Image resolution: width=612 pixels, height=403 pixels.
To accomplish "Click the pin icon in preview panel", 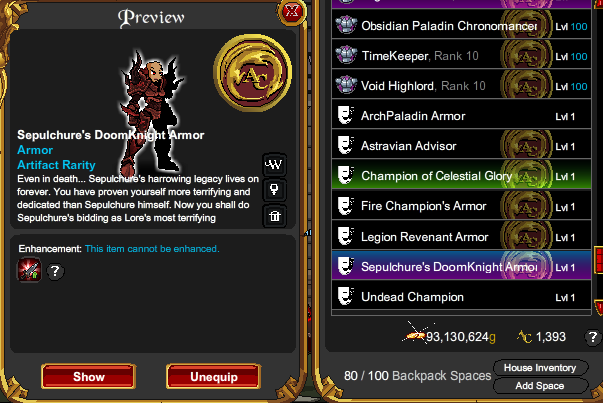I will tap(274, 190).
